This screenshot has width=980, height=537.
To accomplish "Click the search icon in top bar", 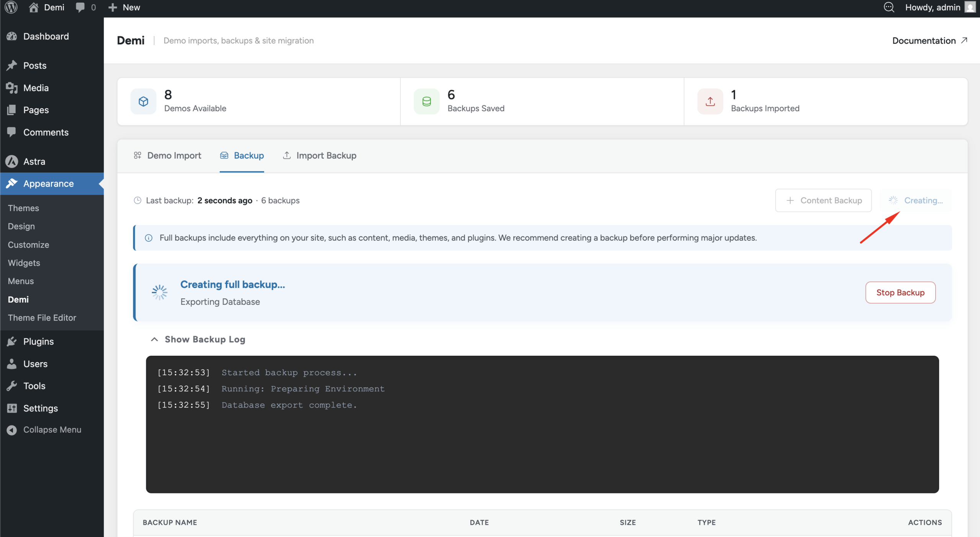I will [x=889, y=7].
